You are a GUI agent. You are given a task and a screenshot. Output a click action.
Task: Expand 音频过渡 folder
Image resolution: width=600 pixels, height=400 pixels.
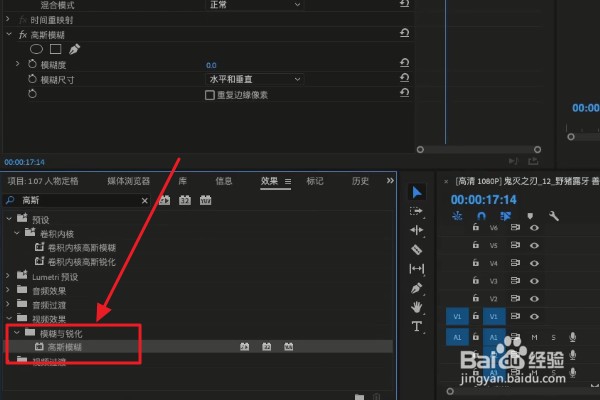click(x=8, y=304)
